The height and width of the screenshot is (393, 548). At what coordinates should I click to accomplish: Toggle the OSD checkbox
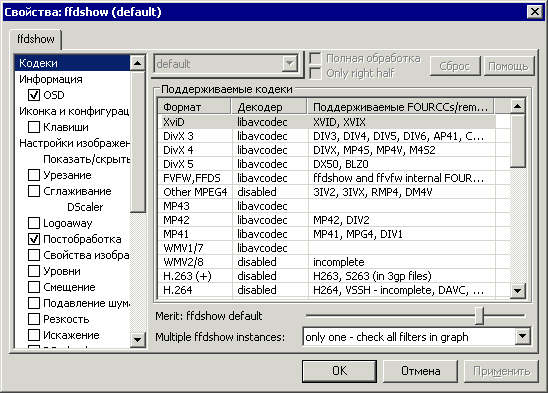point(34,95)
